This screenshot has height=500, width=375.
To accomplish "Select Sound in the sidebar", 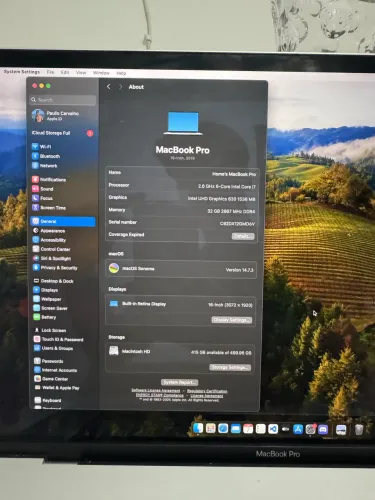I will (x=43, y=189).
